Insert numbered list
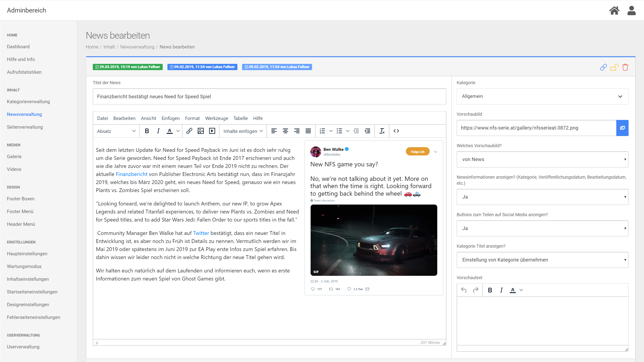This screenshot has height=362, width=644. point(322,131)
